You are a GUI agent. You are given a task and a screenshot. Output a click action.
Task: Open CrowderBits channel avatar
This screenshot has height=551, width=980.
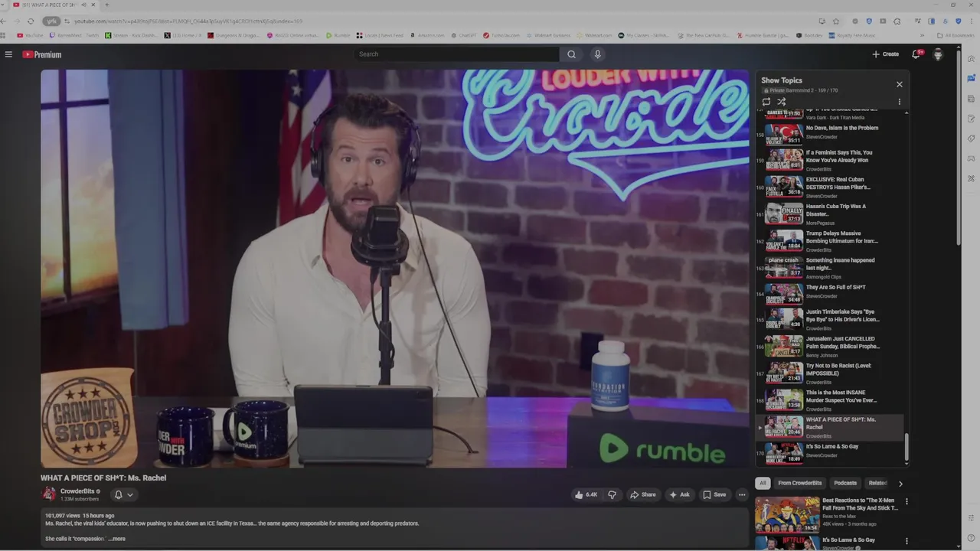49,494
